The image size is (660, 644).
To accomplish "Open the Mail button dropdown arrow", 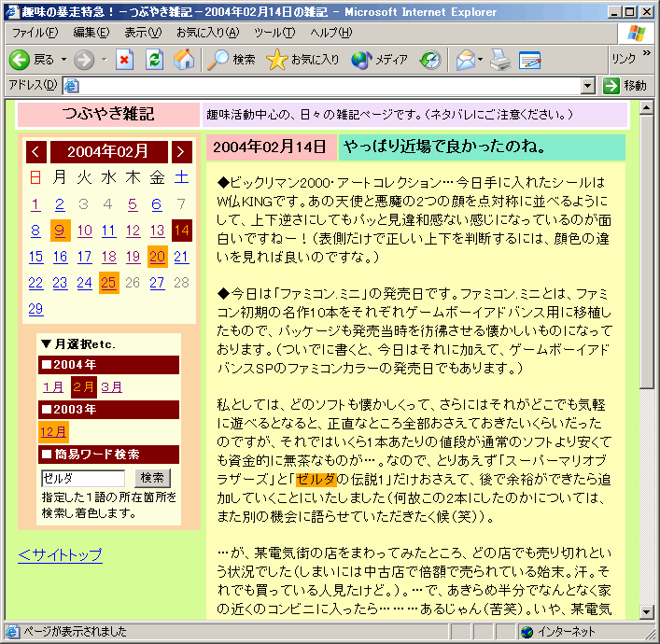I will tap(480, 60).
